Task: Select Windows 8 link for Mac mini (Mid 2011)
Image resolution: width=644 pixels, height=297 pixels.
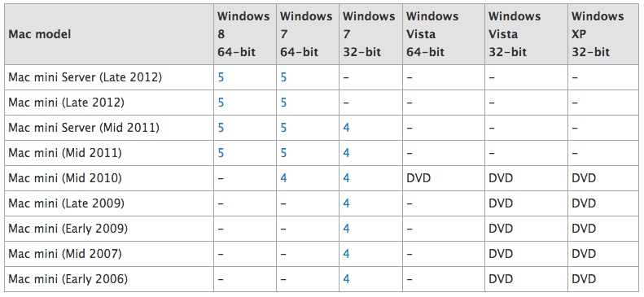Action: coord(221,153)
